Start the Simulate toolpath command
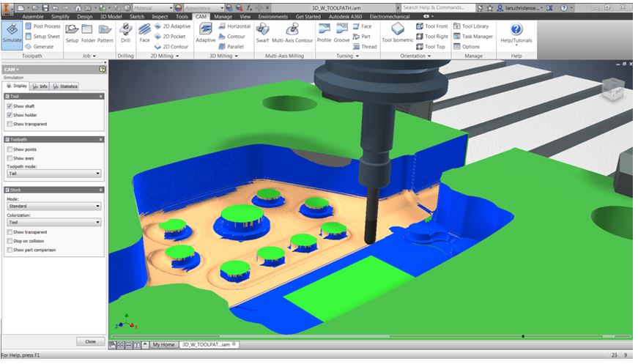The width and height of the screenshot is (638, 364). tap(12, 35)
